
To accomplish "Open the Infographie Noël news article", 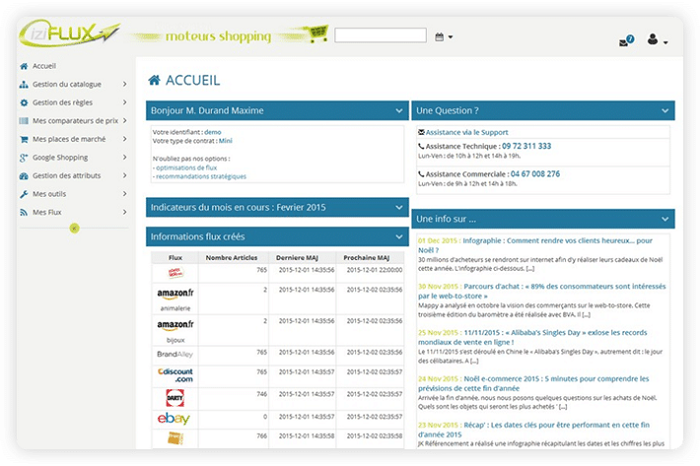I will (x=534, y=241).
